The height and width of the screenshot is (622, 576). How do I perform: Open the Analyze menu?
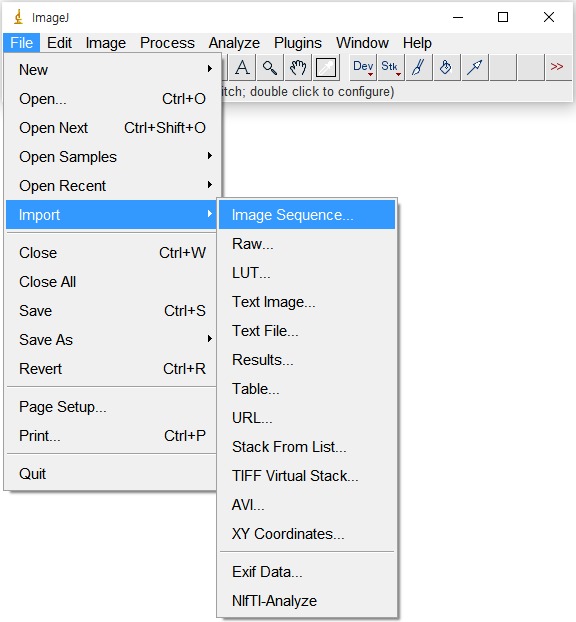coord(234,43)
